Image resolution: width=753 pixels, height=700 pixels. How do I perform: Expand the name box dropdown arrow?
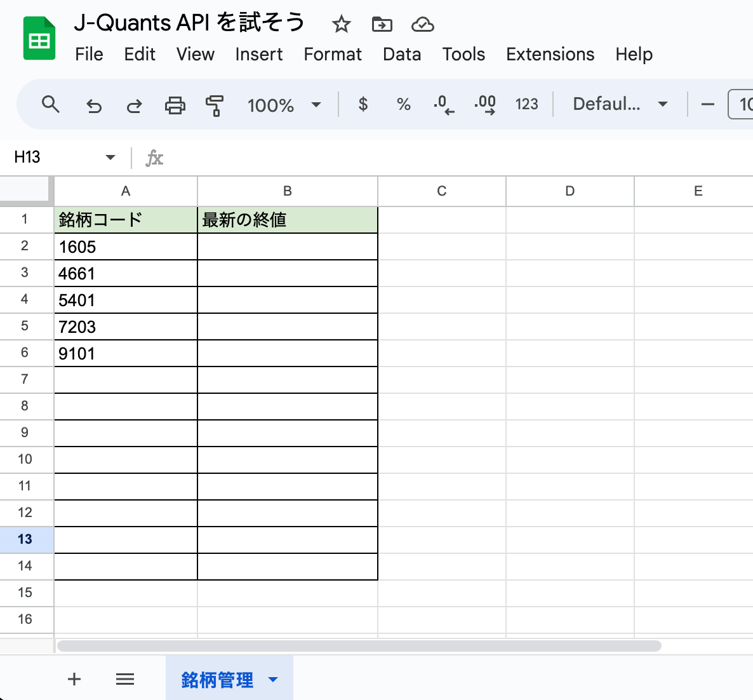pos(110,157)
